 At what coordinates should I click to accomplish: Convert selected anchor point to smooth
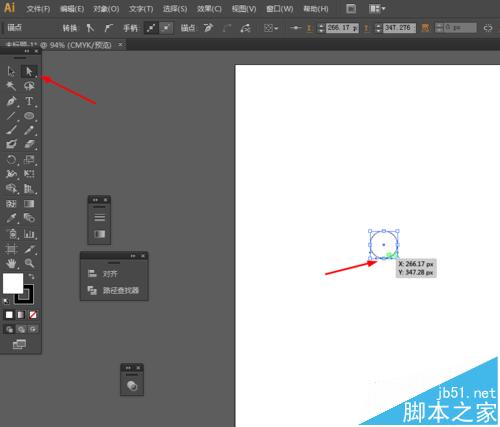108,28
